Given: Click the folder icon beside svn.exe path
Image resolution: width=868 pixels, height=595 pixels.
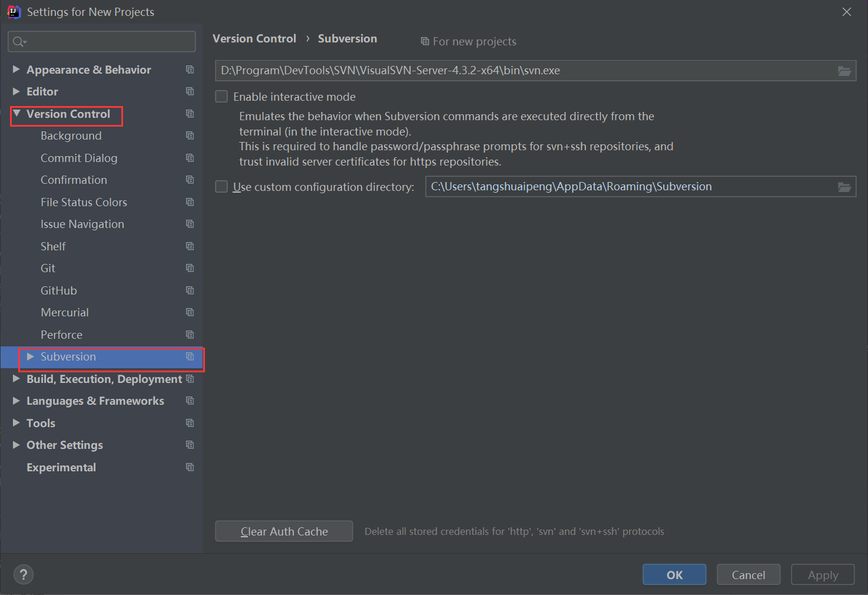Looking at the screenshot, I should pos(844,71).
